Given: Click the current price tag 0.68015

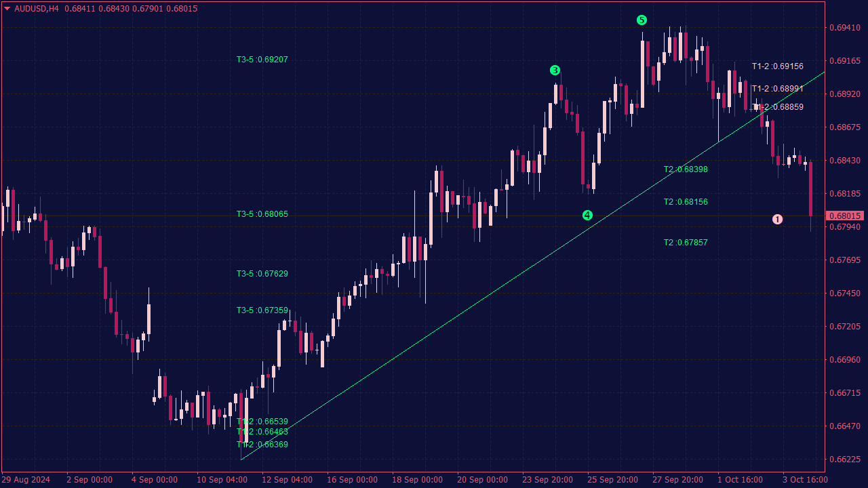Looking at the screenshot, I should point(844,216).
